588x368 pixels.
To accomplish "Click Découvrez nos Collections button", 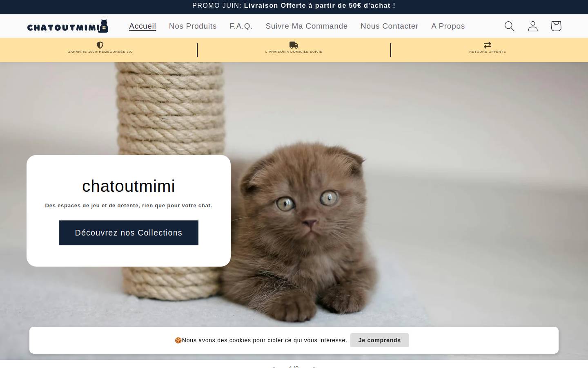I will 129,233.
